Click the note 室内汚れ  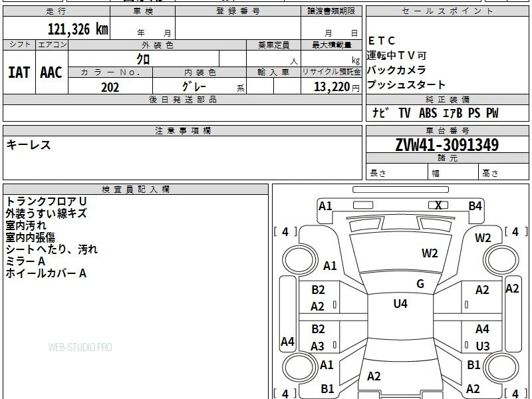[x=26, y=225]
